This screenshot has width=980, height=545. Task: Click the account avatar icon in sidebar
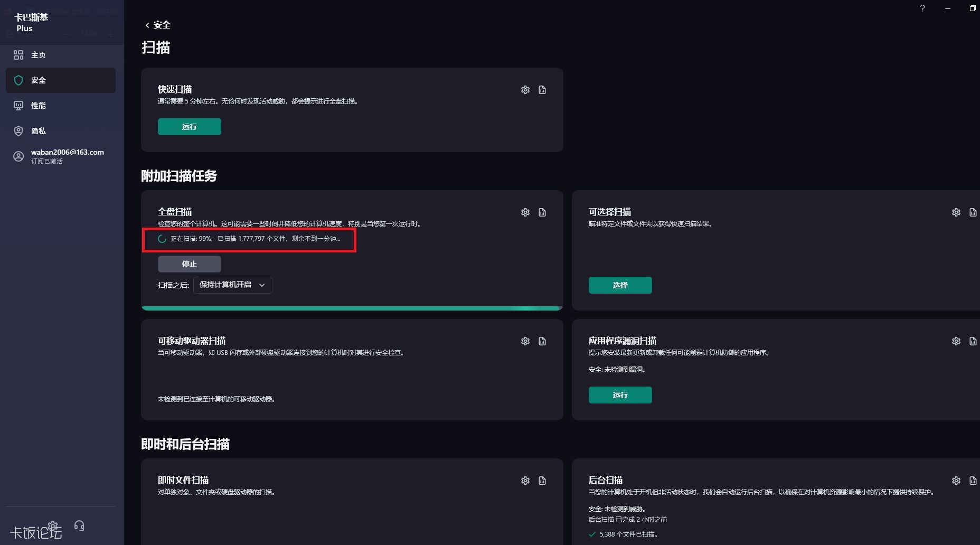click(x=18, y=156)
